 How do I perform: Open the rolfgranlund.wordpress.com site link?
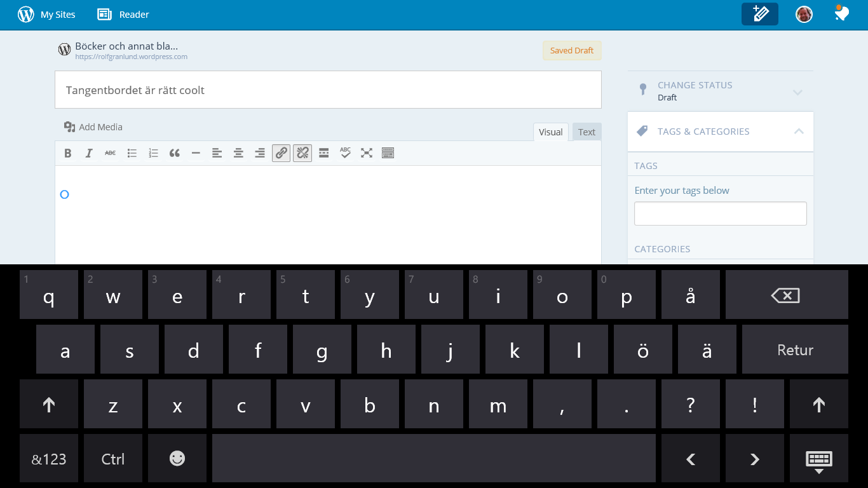131,57
